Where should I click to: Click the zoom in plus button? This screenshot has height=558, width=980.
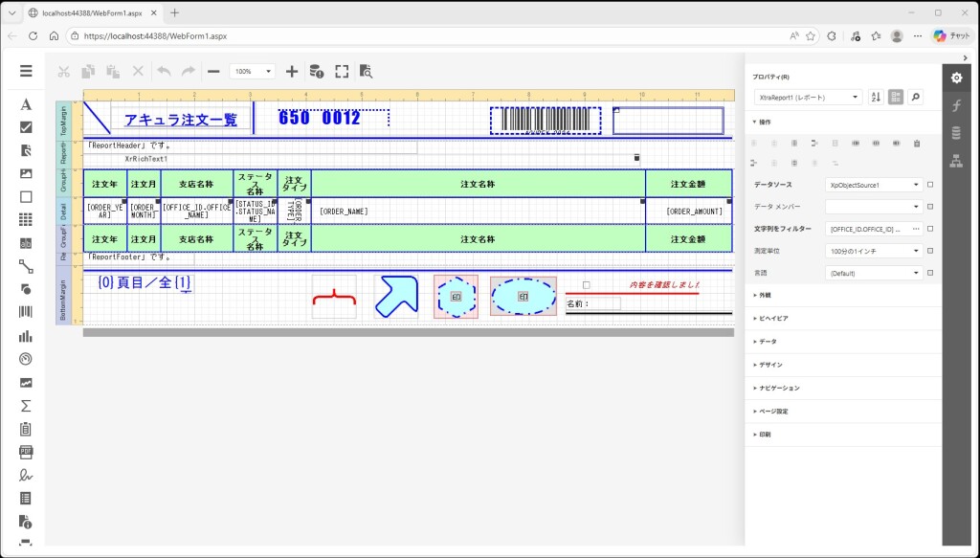pos(292,72)
